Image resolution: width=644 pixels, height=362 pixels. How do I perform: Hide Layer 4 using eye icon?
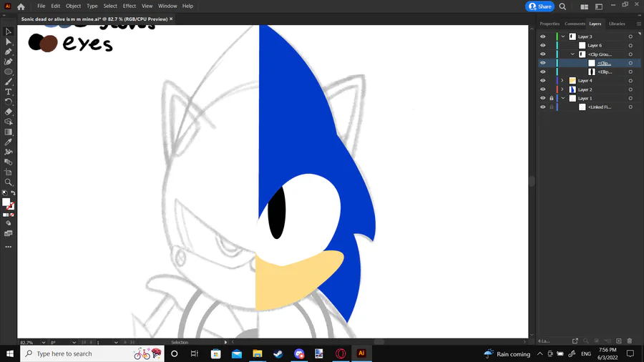[543, 80]
